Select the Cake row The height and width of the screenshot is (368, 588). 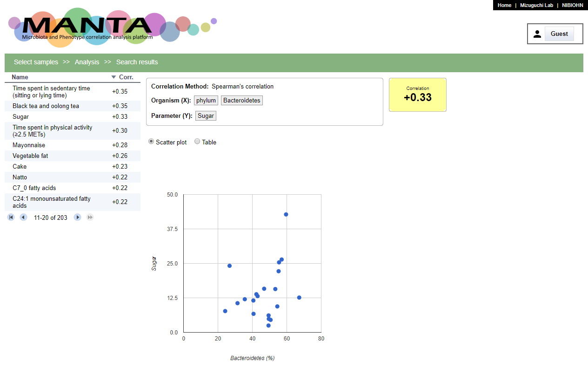73,166
